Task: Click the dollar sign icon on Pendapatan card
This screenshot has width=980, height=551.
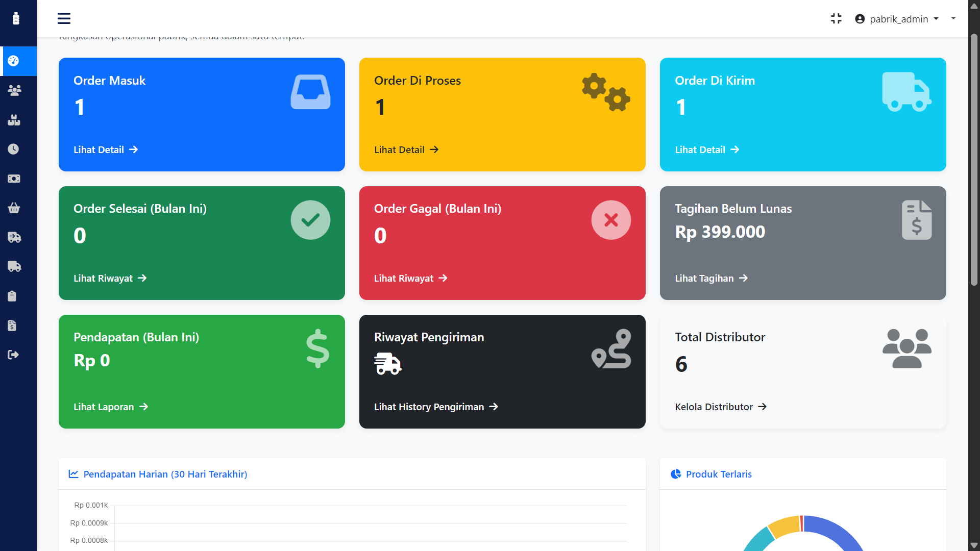Action: (x=317, y=348)
